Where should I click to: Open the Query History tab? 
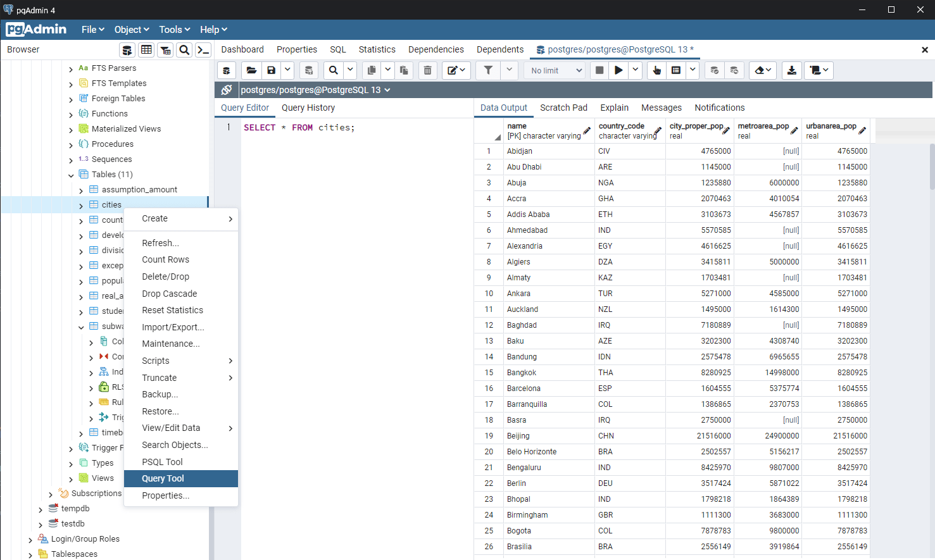pyautogui.click(x=308, y=108)
